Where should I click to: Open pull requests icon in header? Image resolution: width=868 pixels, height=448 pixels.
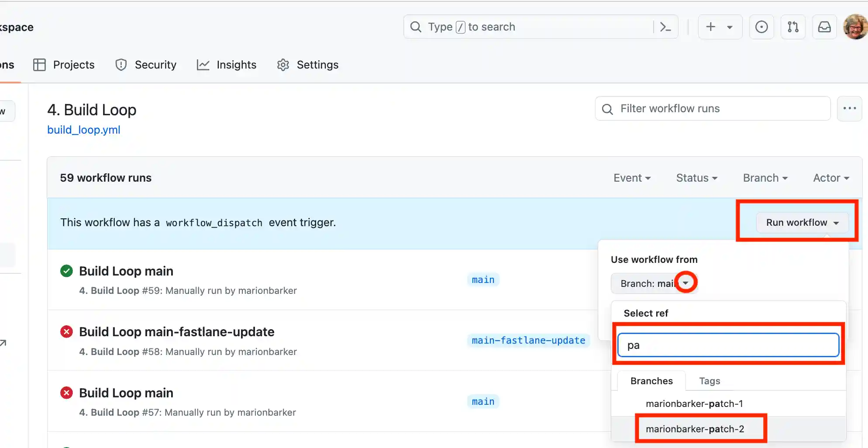tap(793, 27)
